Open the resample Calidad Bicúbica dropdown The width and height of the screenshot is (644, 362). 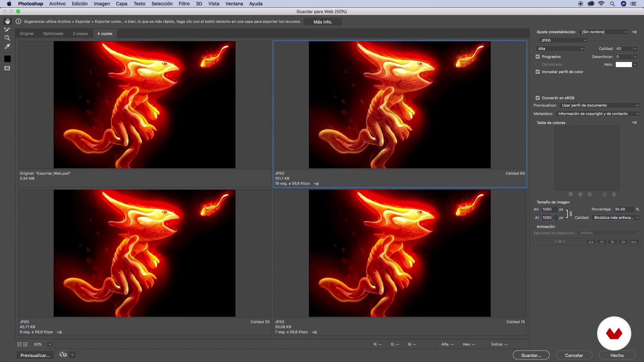click(x=615, y=218)
